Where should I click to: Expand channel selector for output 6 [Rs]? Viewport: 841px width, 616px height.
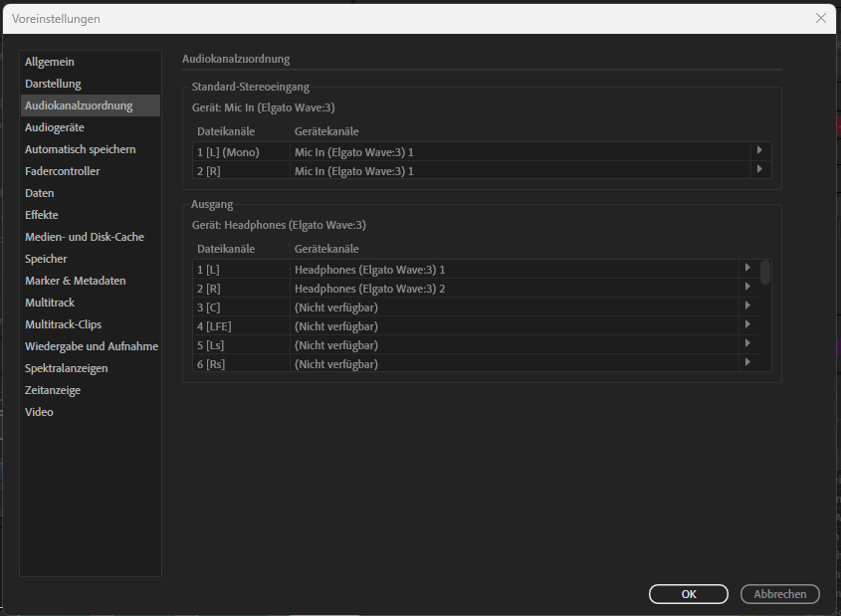tap(747, 363)
